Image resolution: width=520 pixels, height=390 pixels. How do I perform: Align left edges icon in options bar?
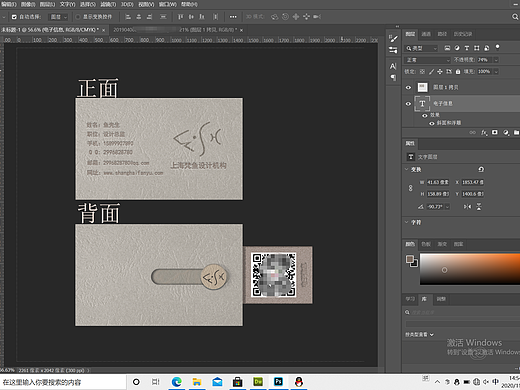pos(128,17)
